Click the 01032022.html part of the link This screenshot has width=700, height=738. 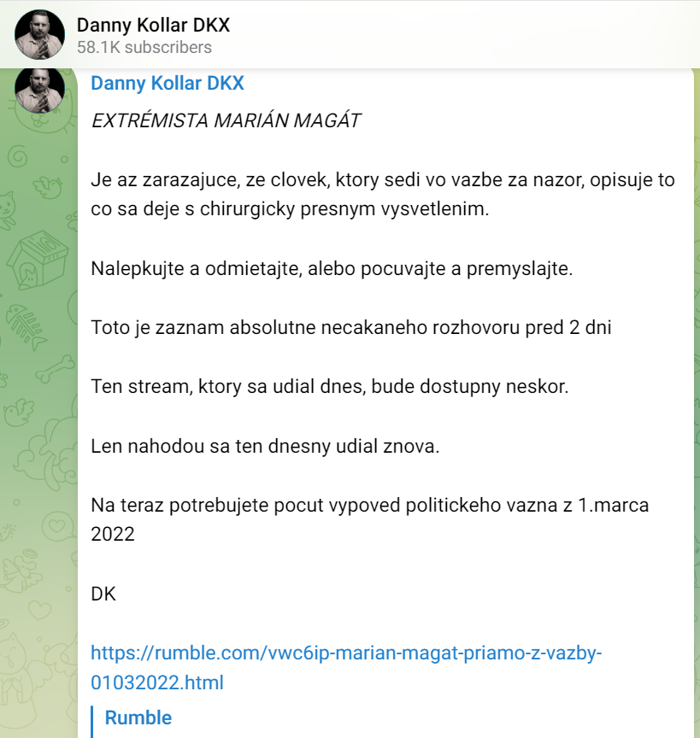pos(157,682)
